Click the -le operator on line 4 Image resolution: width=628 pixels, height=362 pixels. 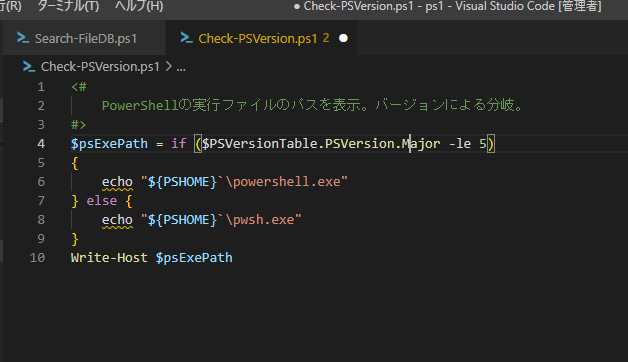(x=460, y=144)
